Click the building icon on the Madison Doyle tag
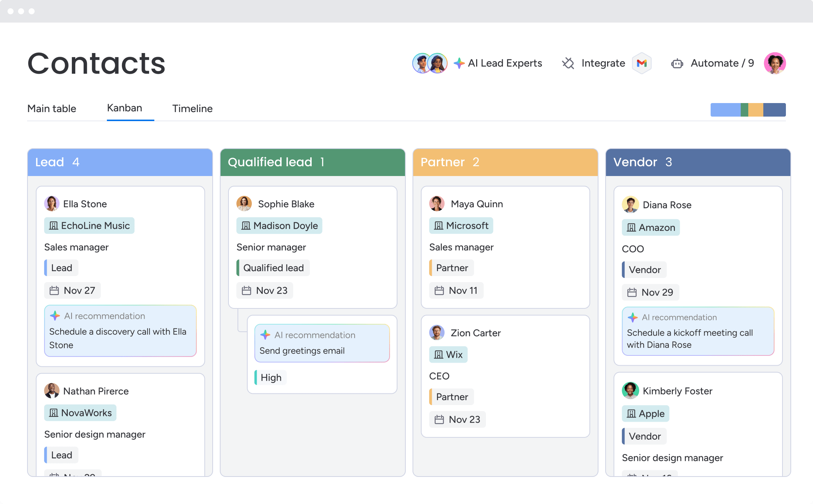813x504 pixels. coord(246,226)
